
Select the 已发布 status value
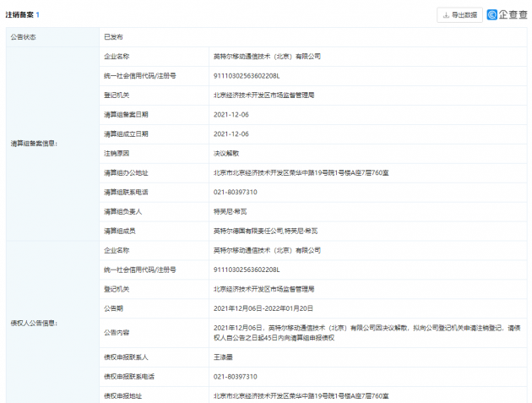tap(113, 37)
